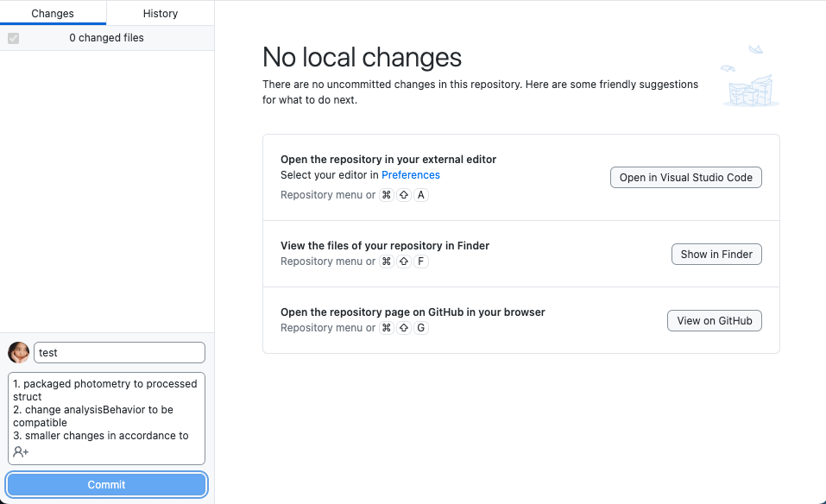Click the Shift key symbol in Finder shortcut

pyautogui.click(x=403, y=261)
